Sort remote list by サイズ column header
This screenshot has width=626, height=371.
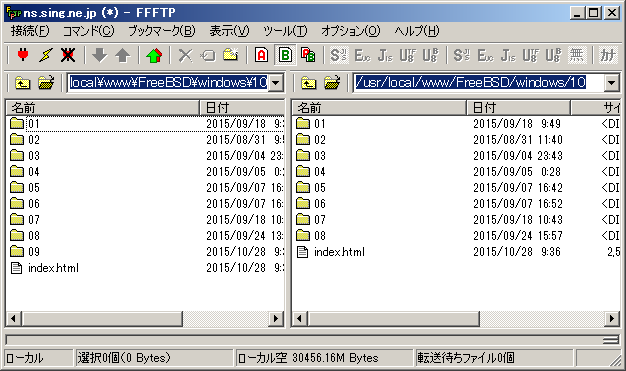click(596, 107)
